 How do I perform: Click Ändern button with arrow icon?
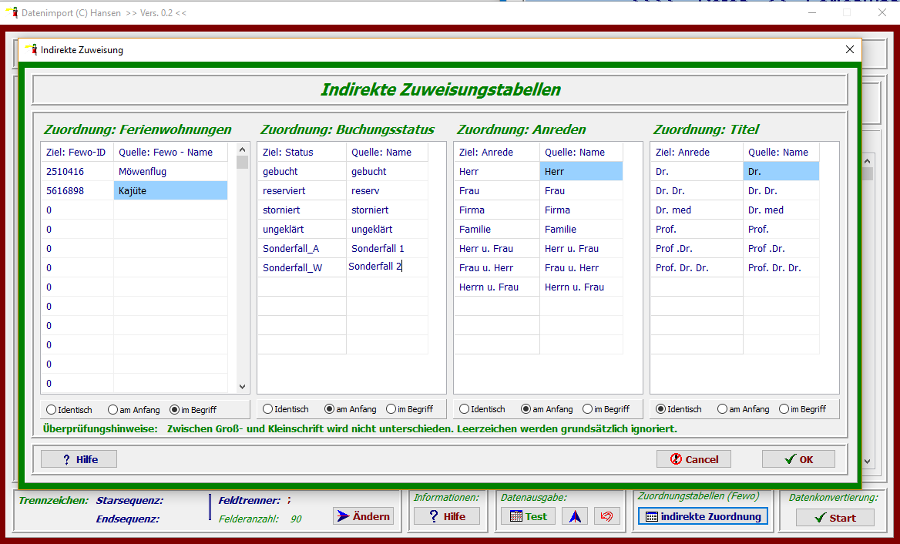pos(363,516)
